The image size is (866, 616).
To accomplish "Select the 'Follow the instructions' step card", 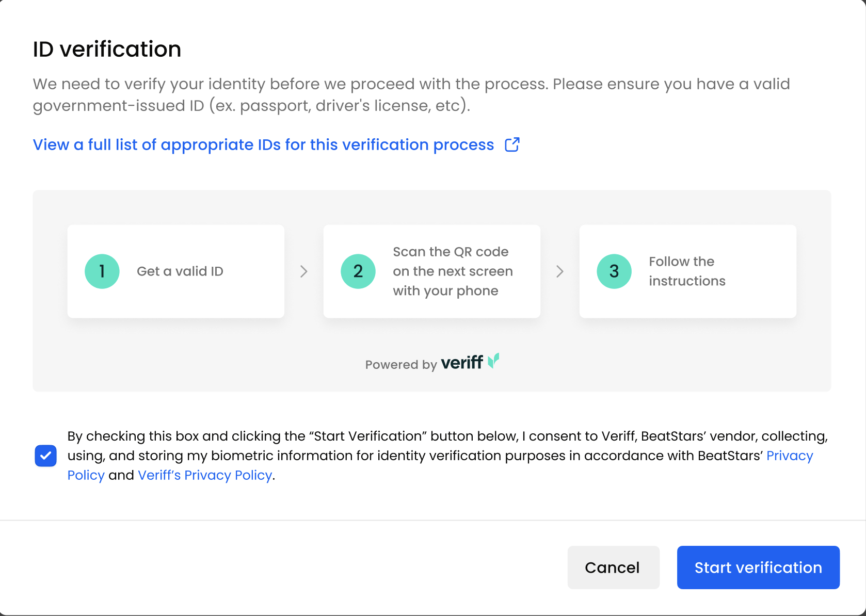I will 688,271.
